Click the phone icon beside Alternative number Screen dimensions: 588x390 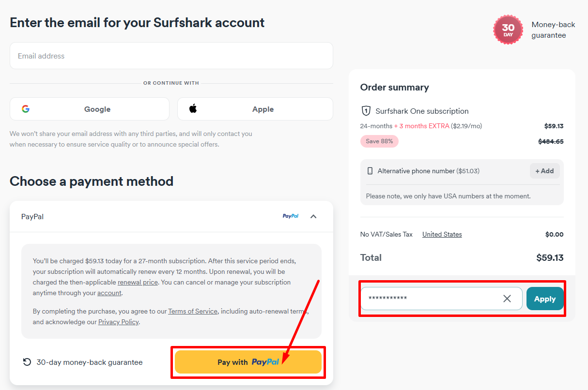pyautogui.click(x=371, y=171)
